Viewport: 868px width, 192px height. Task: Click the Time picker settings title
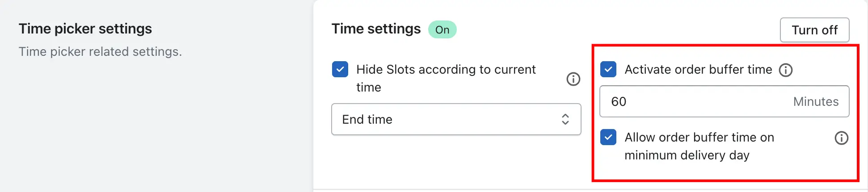click(x=85, y=29)
